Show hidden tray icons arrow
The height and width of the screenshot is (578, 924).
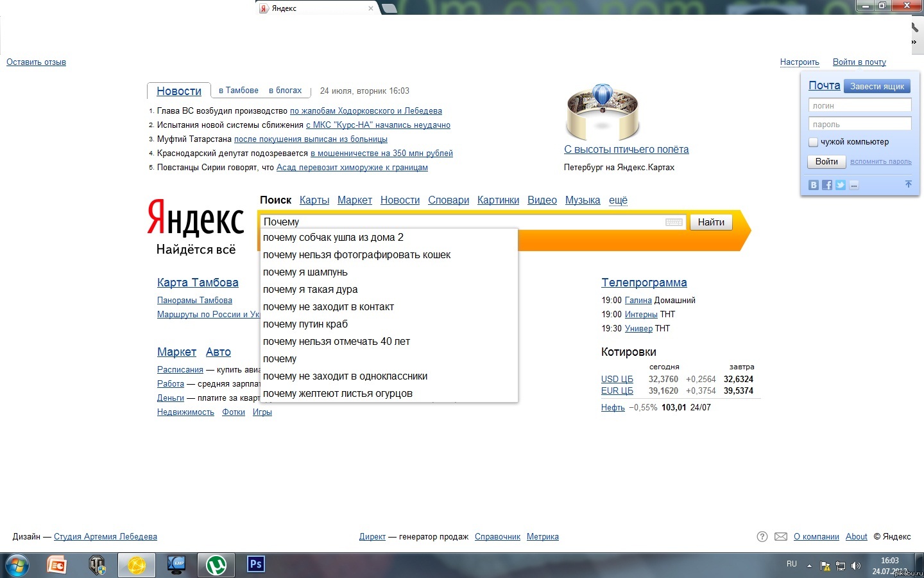(x=809, y=566)
